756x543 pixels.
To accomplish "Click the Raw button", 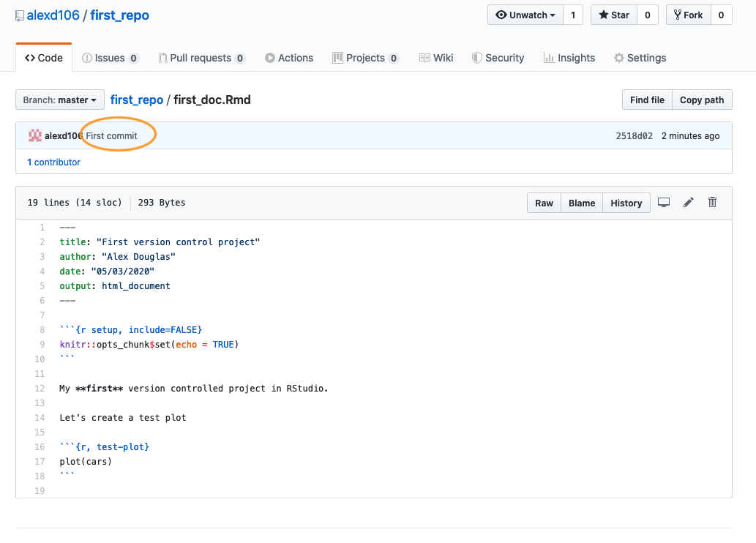I will (x=544, y=203).
